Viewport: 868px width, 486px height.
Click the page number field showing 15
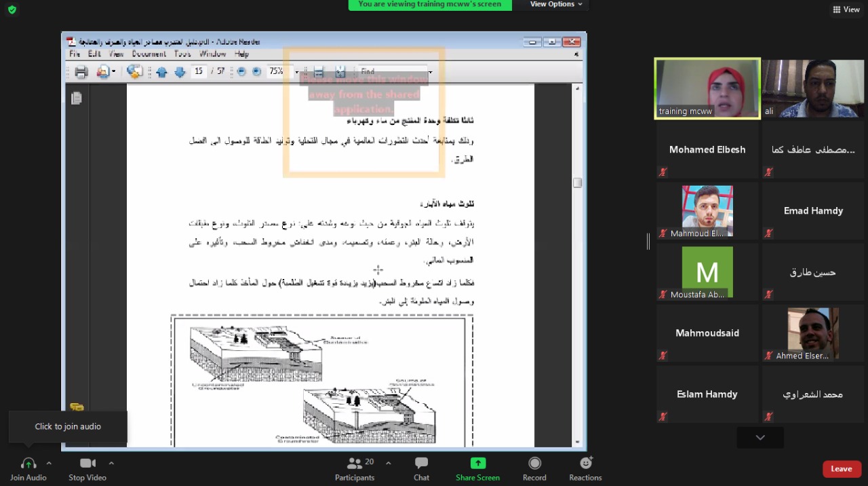coord(199,71)
